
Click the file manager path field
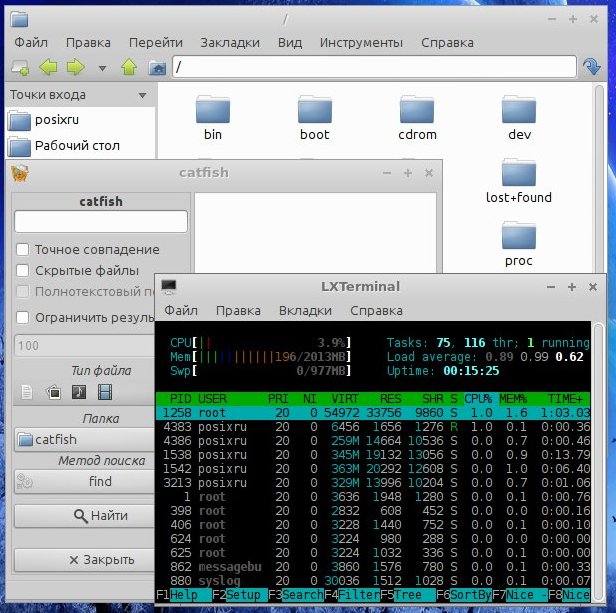point(374,67)
